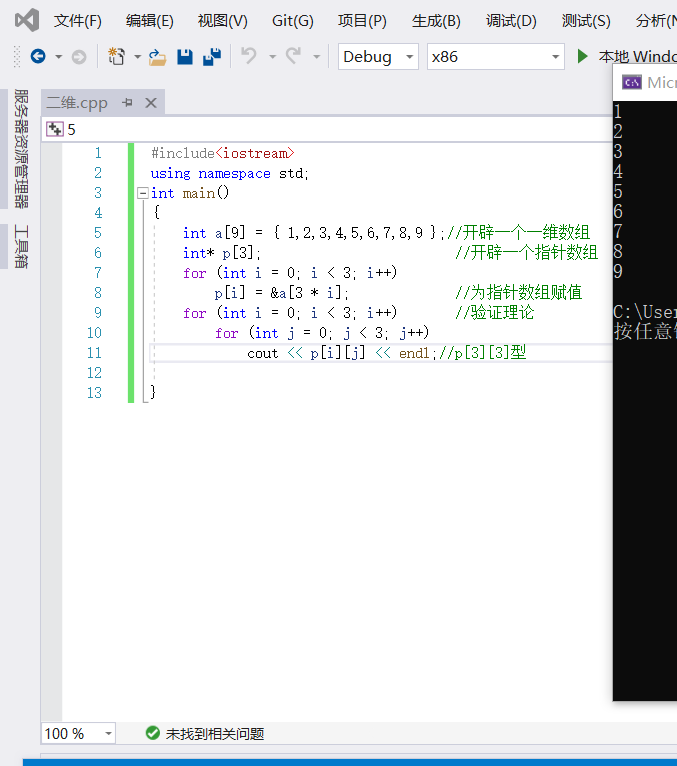Click the int main() line

190,193
